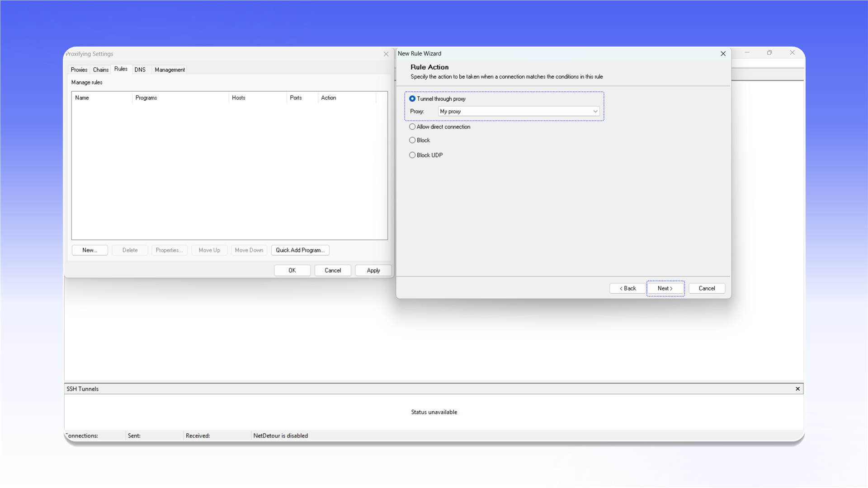Close the Proxifying Settings window

click(386, 54)
